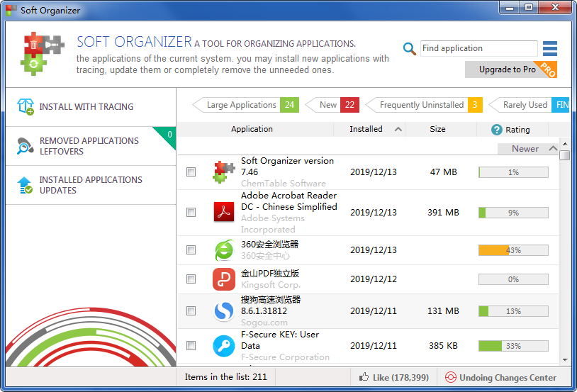Click the Installed Applications Updates arrow icon

[x=25, y=185]
